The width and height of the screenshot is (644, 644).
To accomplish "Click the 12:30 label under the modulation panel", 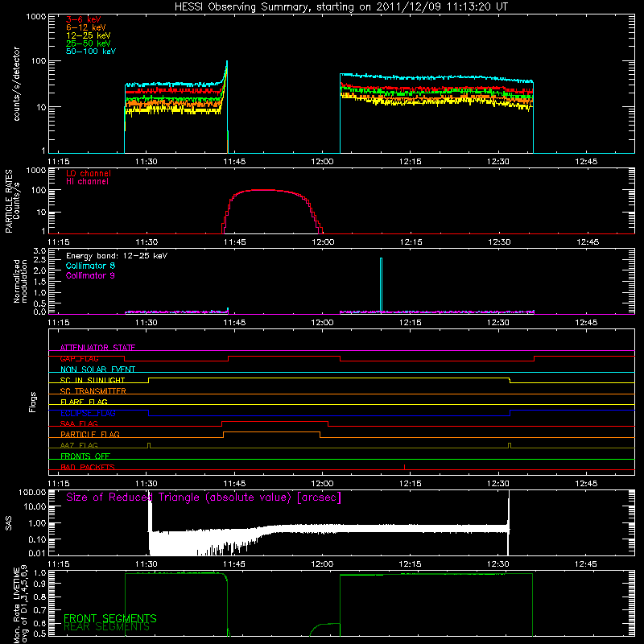I will (498, 323).
